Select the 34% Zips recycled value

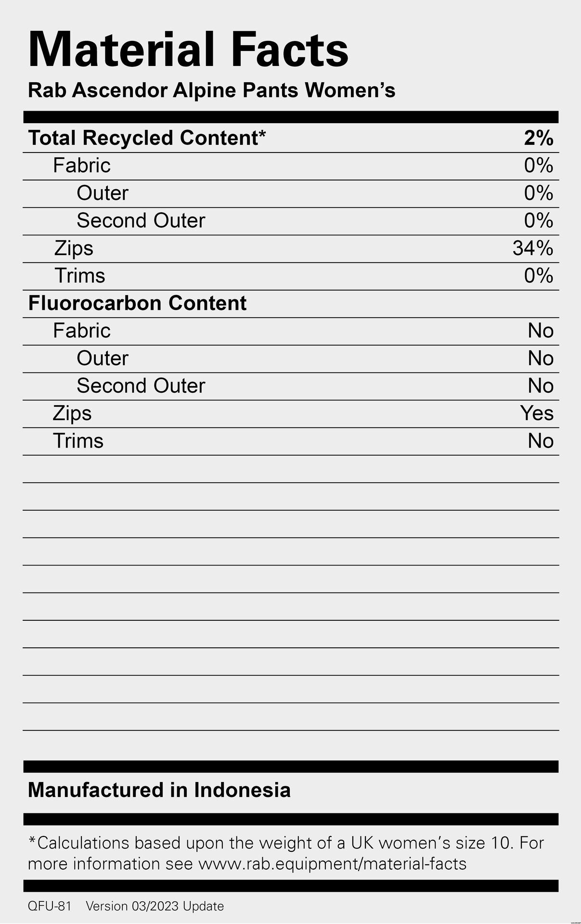tap(533, 248)
